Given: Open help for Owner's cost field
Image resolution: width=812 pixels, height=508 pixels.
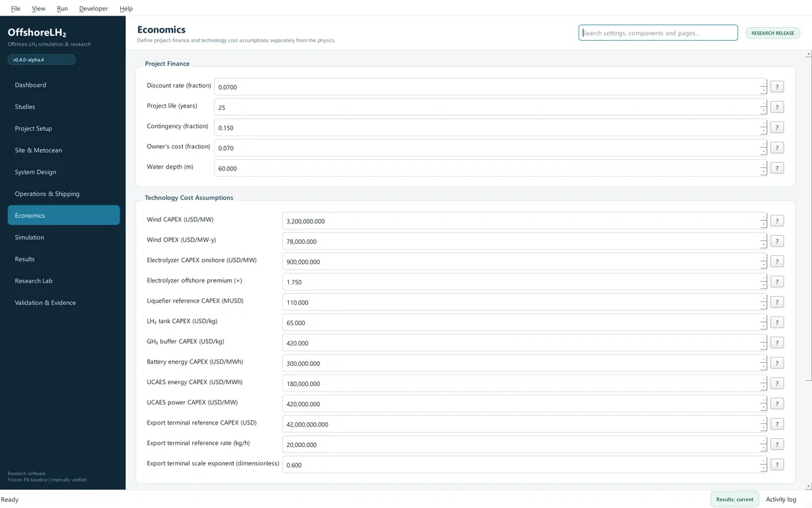Looking at the screenshot, I should pyautogui.click(x=777, y=148).
